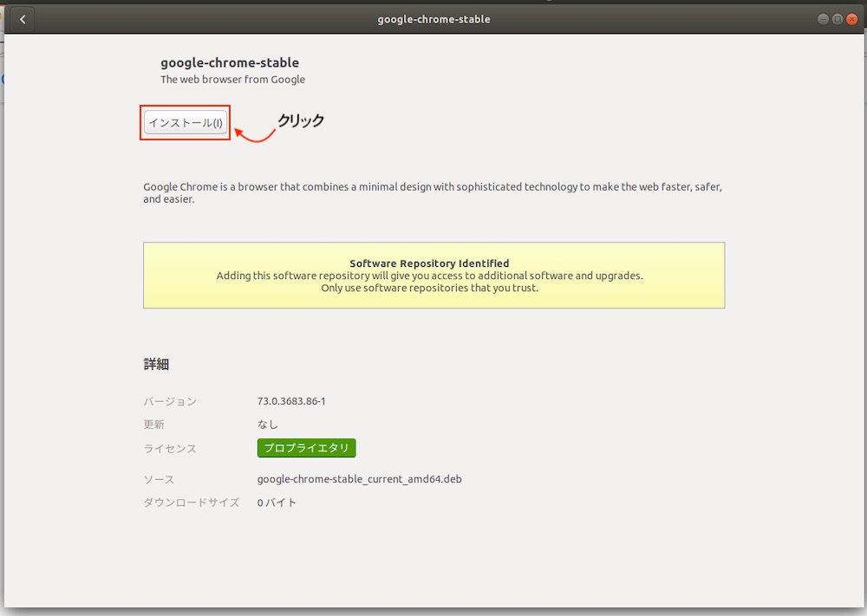Go back using the header arrow button
This screenshot has width=867, height=616.
pyautogui.click(x=23, y=19)
